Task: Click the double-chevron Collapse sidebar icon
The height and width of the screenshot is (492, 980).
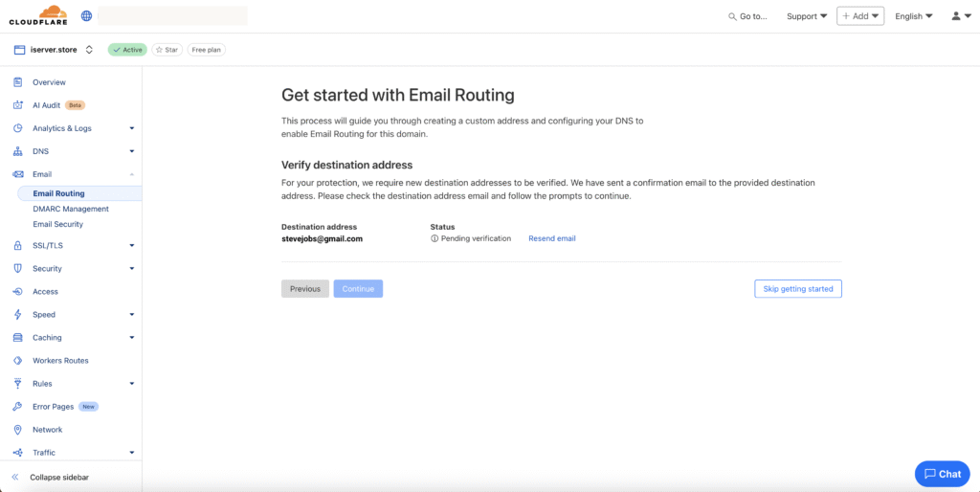Action: [x=15, y=477]
